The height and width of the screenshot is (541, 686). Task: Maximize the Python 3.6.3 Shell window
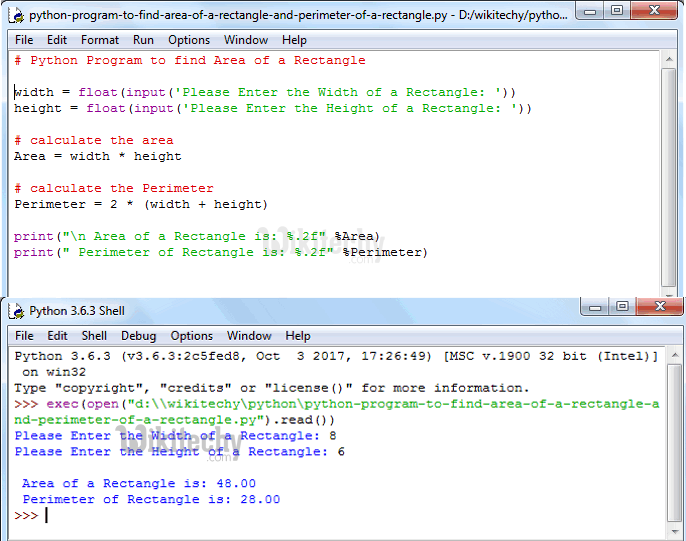coord(621,307)
